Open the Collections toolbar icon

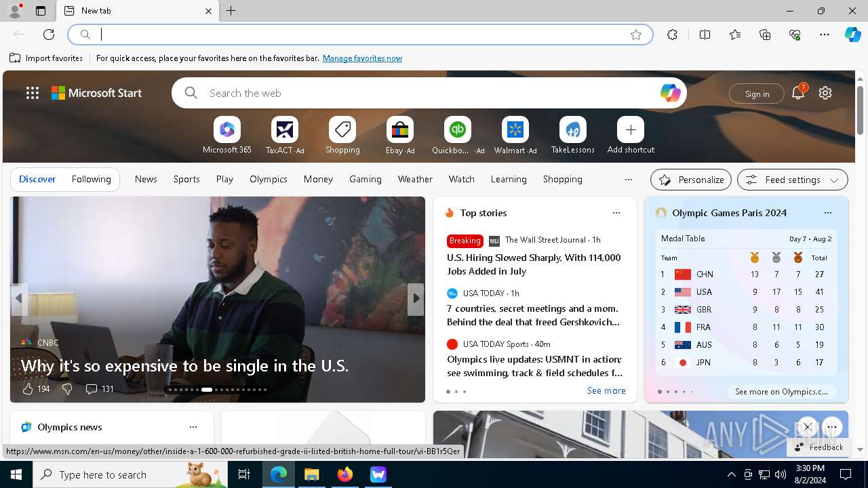[765, 35]
